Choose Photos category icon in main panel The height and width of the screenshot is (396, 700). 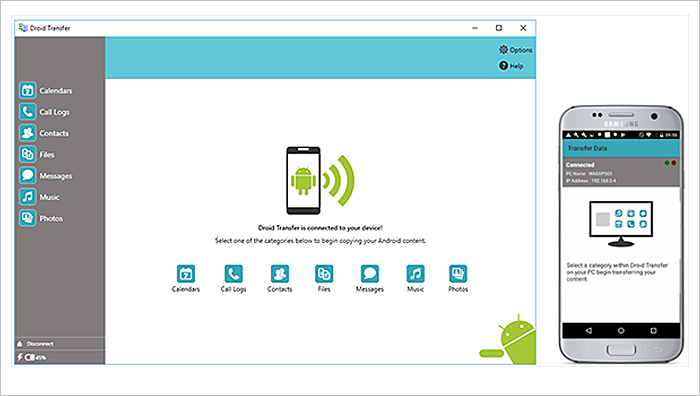tap(458, 274)
